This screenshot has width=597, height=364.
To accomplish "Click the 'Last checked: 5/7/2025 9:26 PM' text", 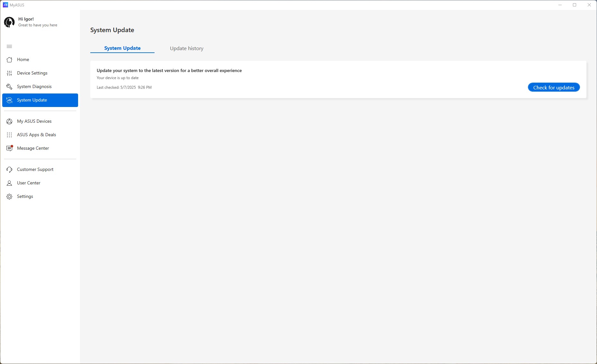I will coord(124,87).
